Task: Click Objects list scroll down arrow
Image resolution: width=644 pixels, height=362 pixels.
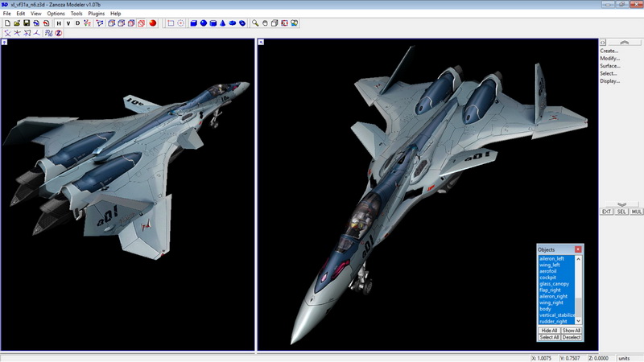Action: coord(578,321)
